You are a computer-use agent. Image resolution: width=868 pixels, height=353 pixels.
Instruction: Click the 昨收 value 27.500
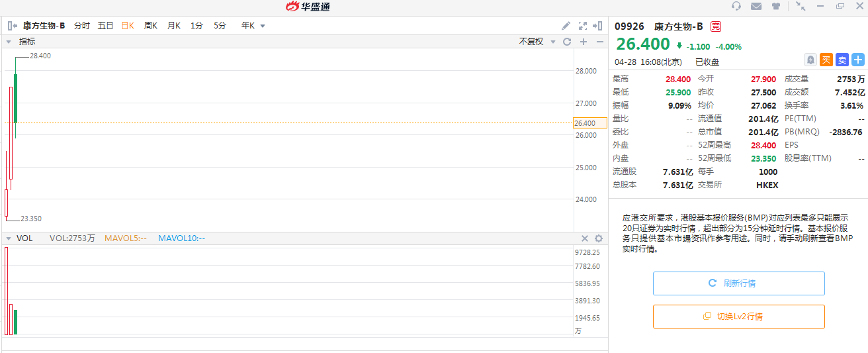pos(763,92)
